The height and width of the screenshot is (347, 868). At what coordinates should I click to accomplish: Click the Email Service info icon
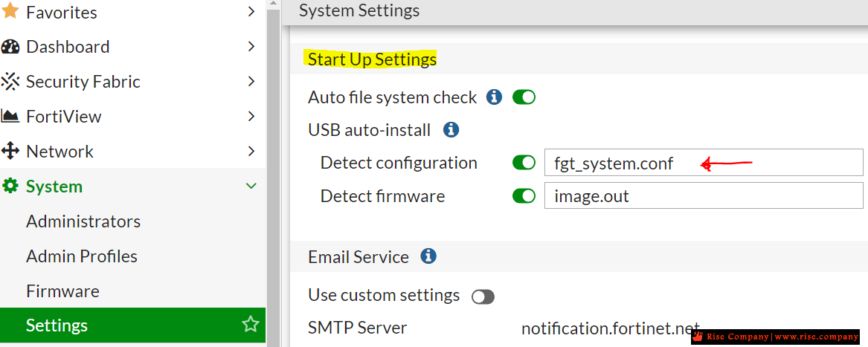click(428, 256)
